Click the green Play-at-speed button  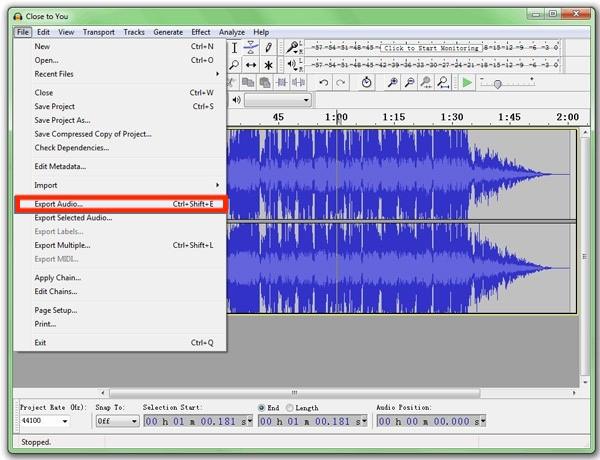(x=467, y=82)
